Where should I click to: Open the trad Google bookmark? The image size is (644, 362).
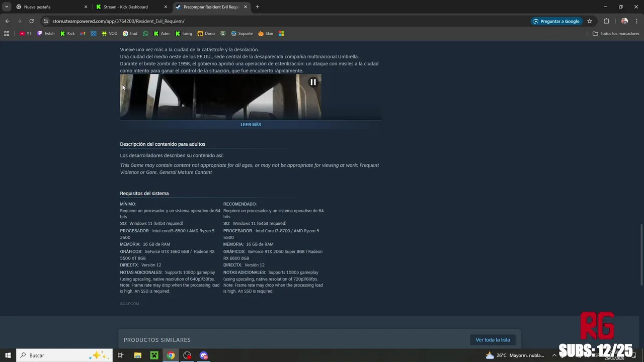[130, 34]
